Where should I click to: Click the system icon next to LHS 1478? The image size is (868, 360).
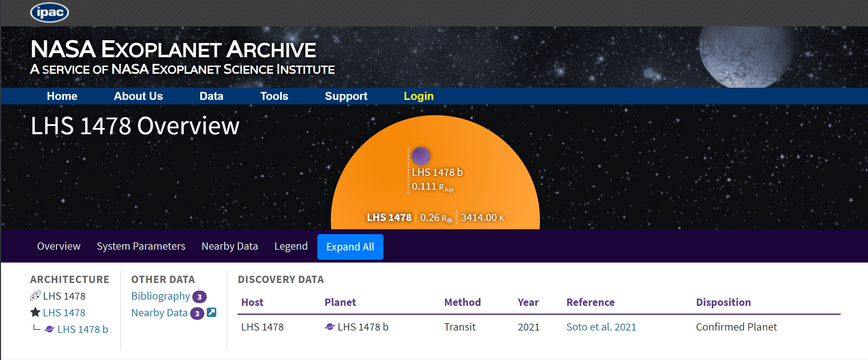click(x=35, y=296)
